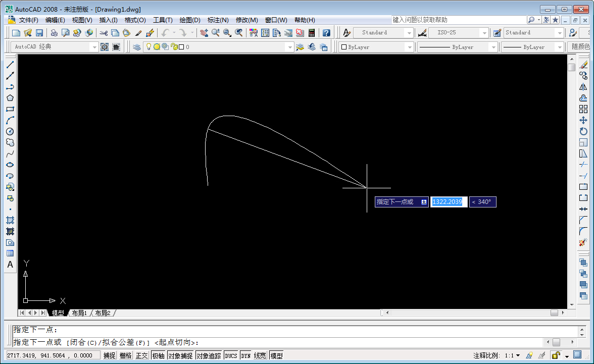
Task: Click the Plot icon
Action: click(53, 32)
